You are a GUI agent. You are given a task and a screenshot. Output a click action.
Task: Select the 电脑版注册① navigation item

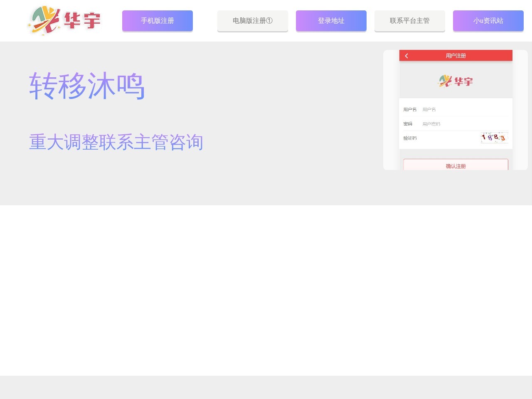tap(252, 20)
